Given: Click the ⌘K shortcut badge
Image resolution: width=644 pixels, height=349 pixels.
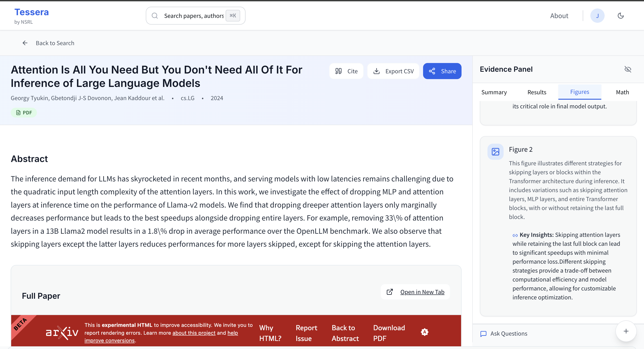Looking at the screenshot, I should click(233, 15).
